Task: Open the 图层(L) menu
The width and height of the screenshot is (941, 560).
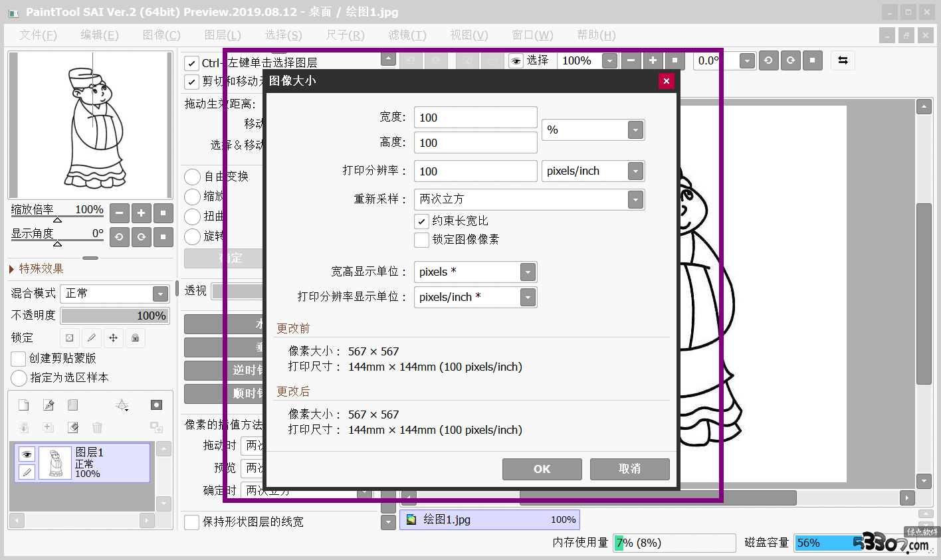Action: pos(223,35)
